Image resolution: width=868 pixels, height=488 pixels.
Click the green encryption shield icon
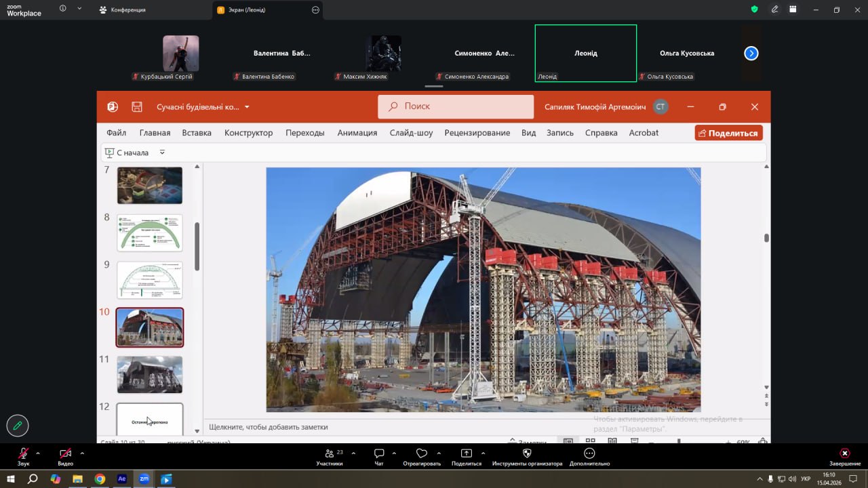(x=755, y=9)
